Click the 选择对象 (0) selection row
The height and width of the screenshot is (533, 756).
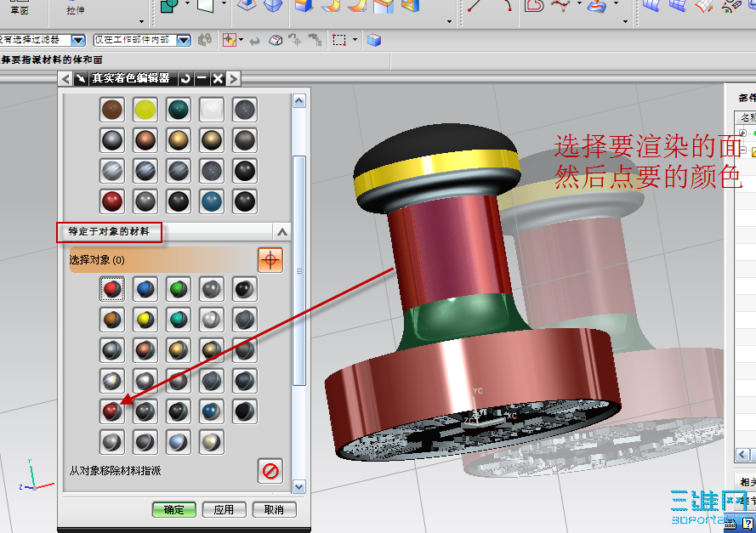(176, 260)
